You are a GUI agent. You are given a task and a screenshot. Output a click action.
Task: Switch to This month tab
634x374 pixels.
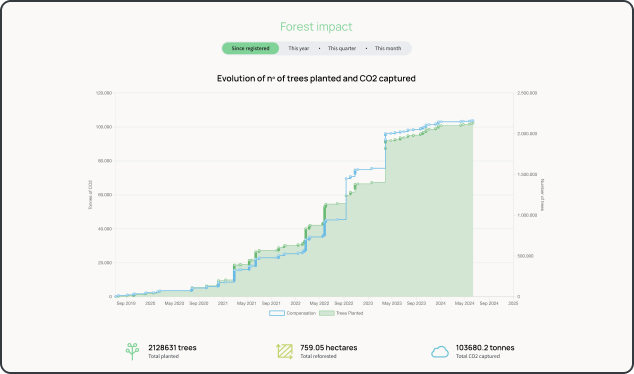(388, 48)
